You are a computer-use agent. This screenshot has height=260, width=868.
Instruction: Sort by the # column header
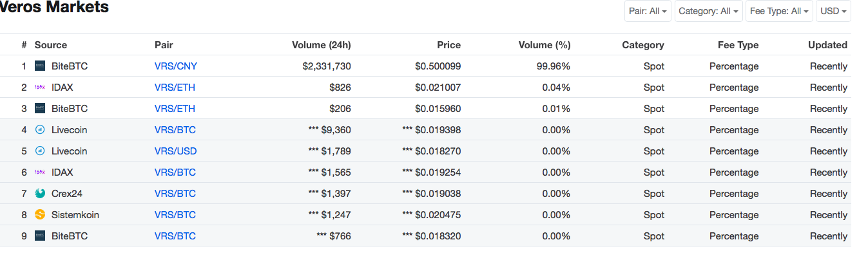click(24, 45)
